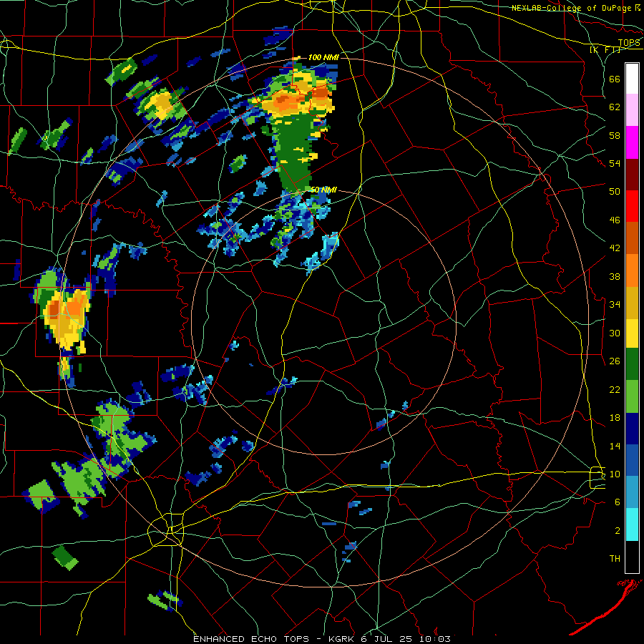Click the white swatch in TOPS legend
This screenshot has height=644, width=644.
pos(632,79)
